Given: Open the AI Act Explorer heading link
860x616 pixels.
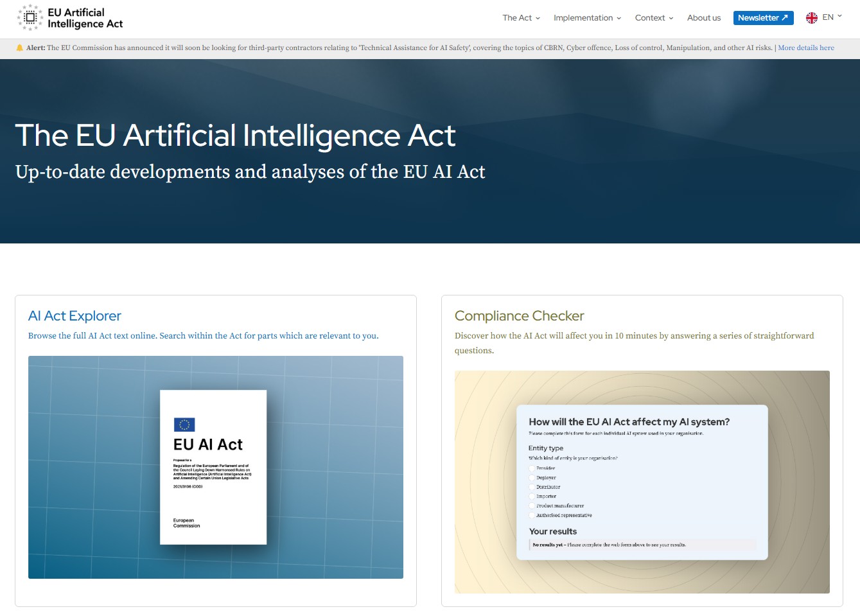Looking at the screenshot, I should 75,316.
